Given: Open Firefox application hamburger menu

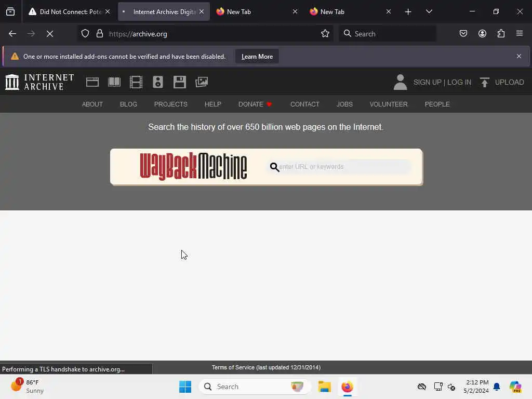Looking at the screenshot, I should (x=520, y=33).
